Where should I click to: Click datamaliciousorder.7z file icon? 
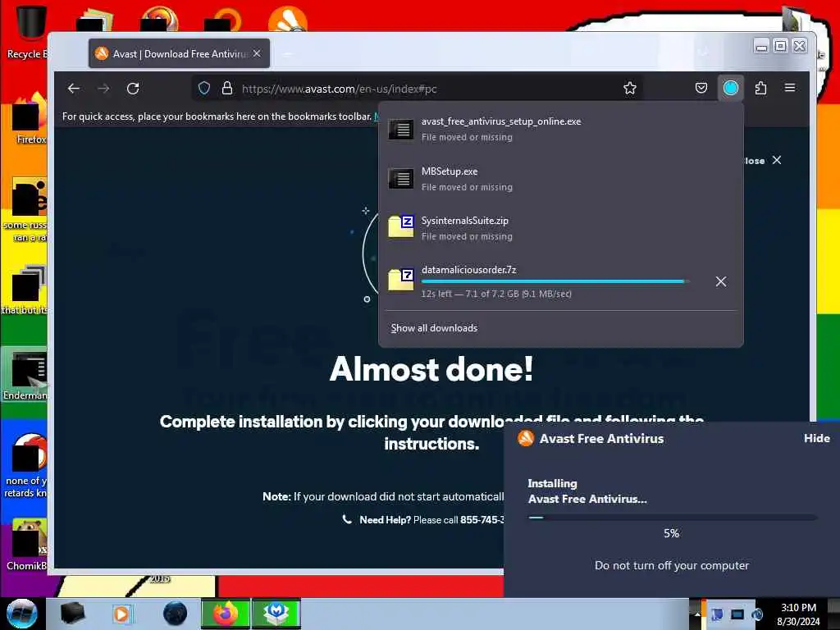[400, 279]
